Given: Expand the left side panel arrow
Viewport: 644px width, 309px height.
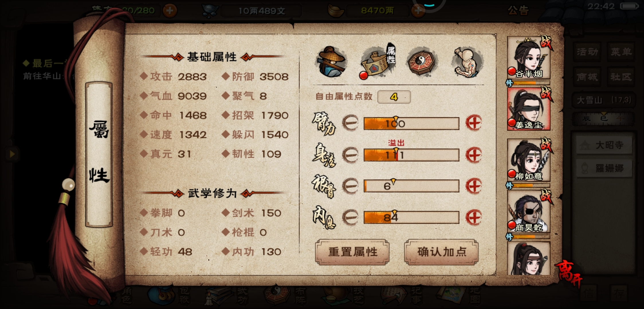Looking at the screenshot, I should pyautogui.click(x=12, y=154).
